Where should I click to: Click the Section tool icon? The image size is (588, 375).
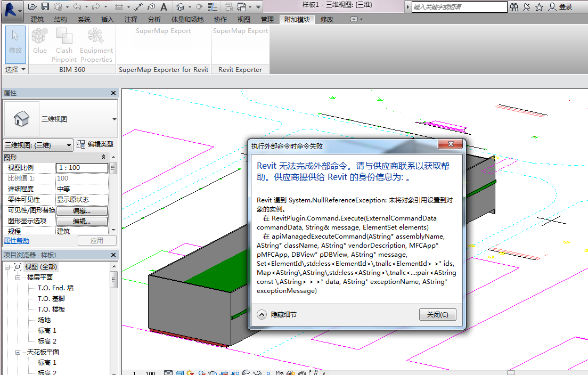click(199, 6)
